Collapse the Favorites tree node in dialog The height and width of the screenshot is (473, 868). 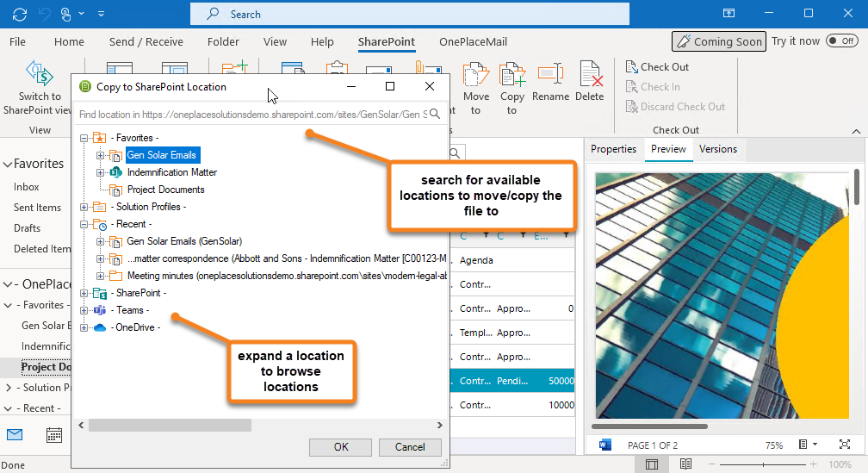coord(84,138)
